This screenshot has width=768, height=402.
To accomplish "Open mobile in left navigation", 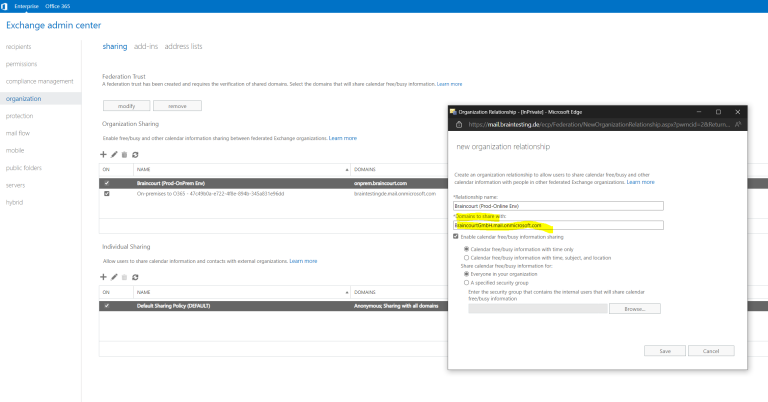I will [15, 150].
